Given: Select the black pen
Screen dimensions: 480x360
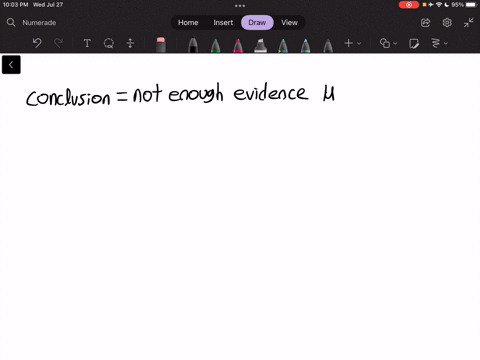Looking at the screenshot, I should point(193,45).
